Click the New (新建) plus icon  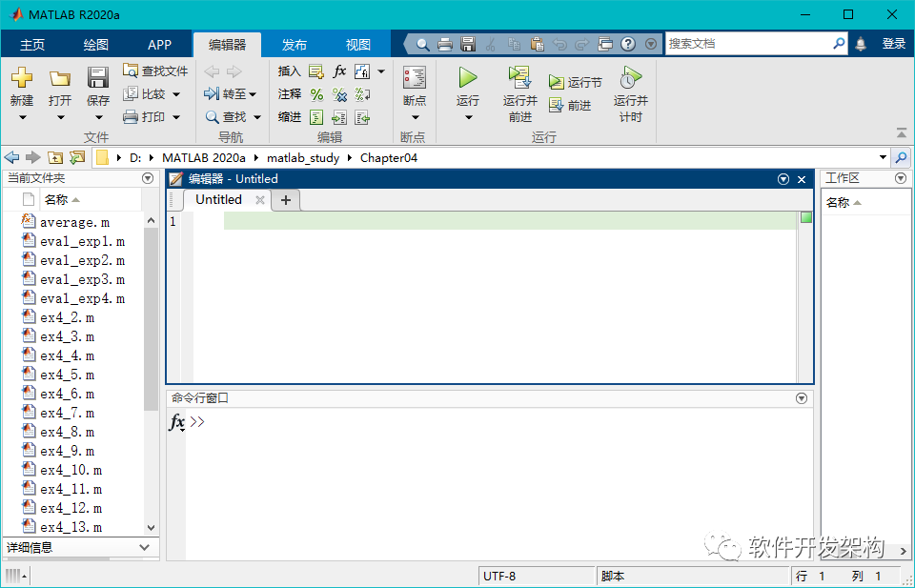(x=22, y=77)
